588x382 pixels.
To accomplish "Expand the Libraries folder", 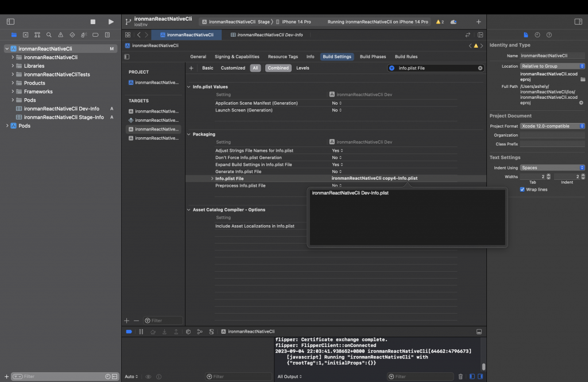I will 13,66.
